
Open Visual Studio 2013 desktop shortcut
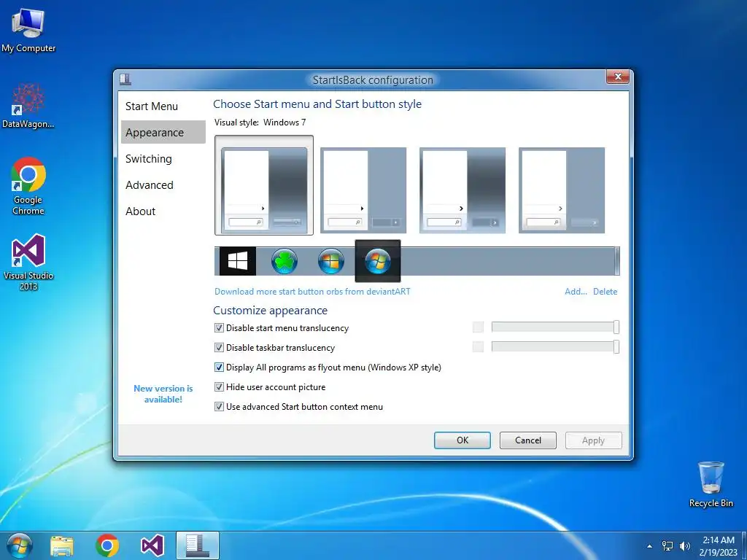(x=28, y=262)
